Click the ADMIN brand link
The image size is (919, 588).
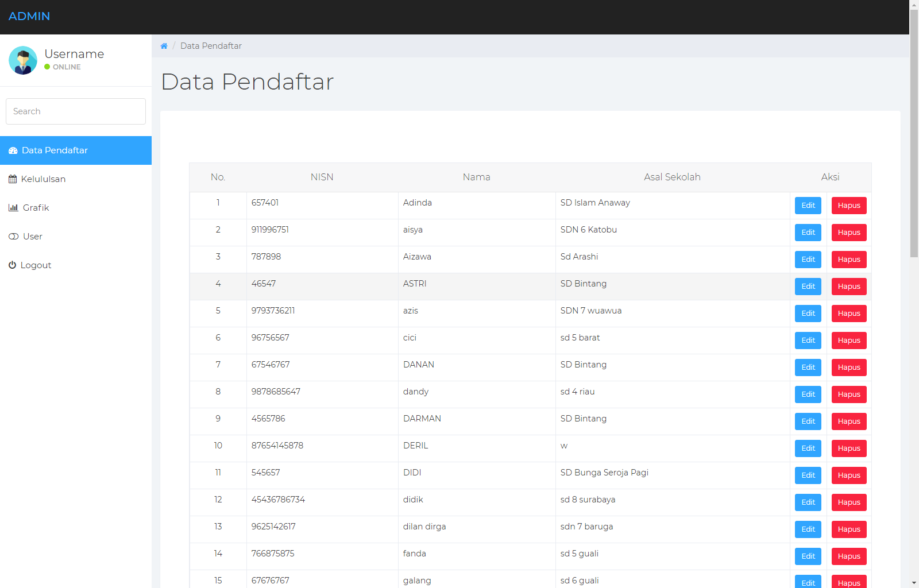click(x=29, y=16)
